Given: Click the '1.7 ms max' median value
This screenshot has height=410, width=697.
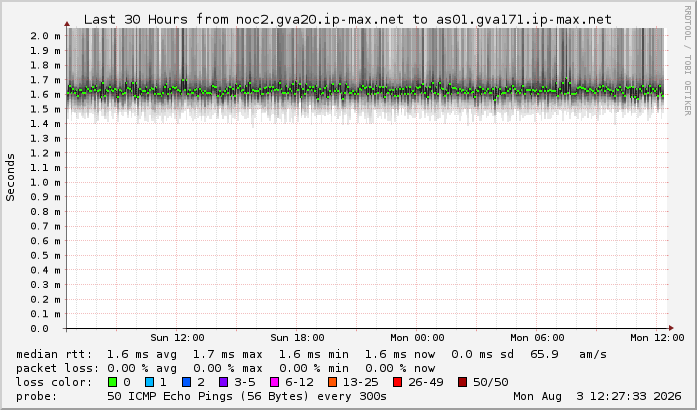Looking at the screenshot, I should point(228,354).
